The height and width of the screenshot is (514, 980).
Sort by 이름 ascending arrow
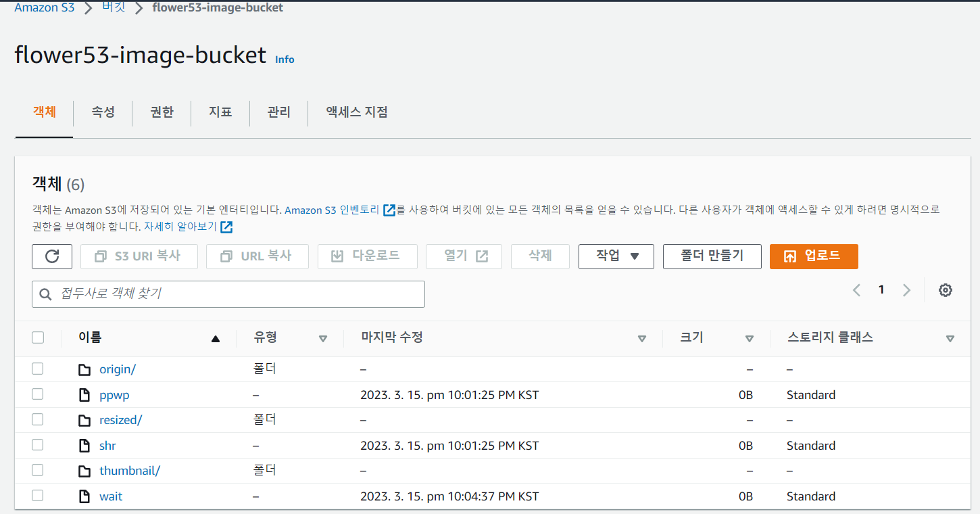point(216,339)
